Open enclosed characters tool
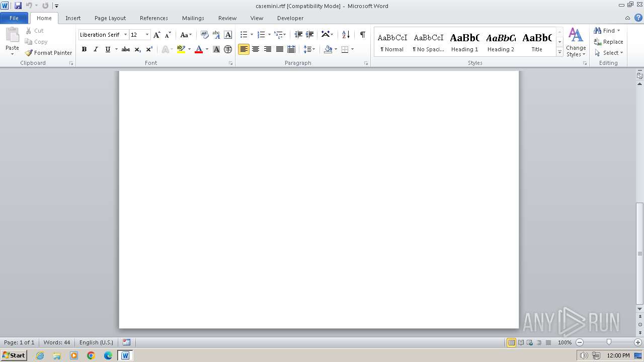Image resolution: width=644 pixels, height=362 pixels. 228,49
